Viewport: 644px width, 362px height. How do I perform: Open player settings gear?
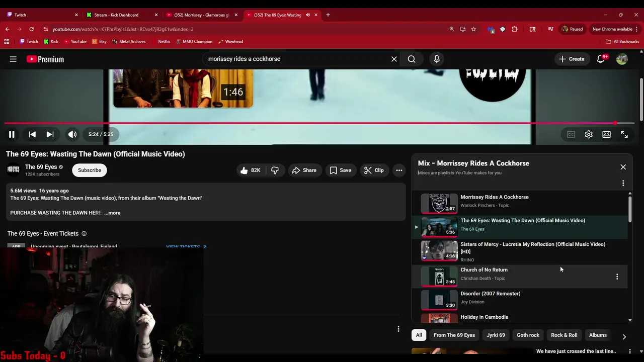(589, 134)
